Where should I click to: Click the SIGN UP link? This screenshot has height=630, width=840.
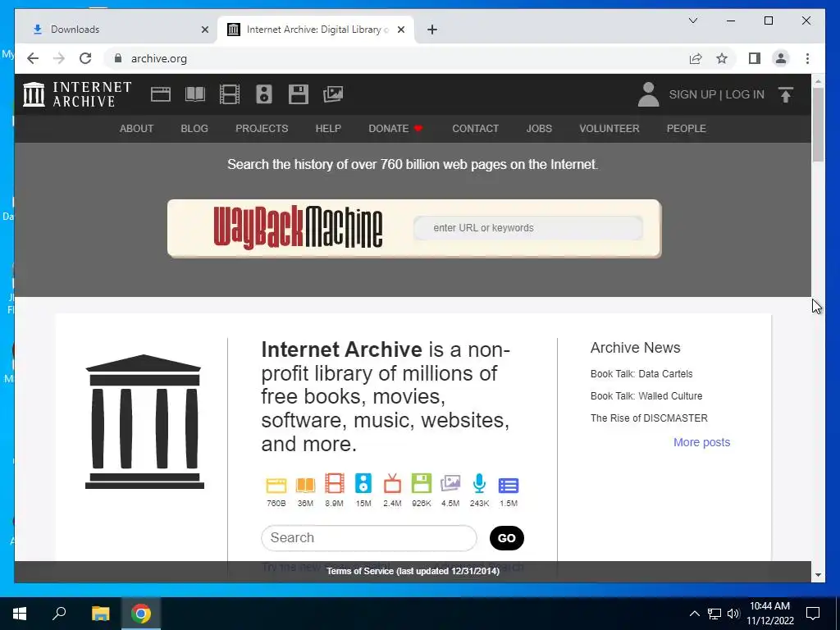click(692, 94)
